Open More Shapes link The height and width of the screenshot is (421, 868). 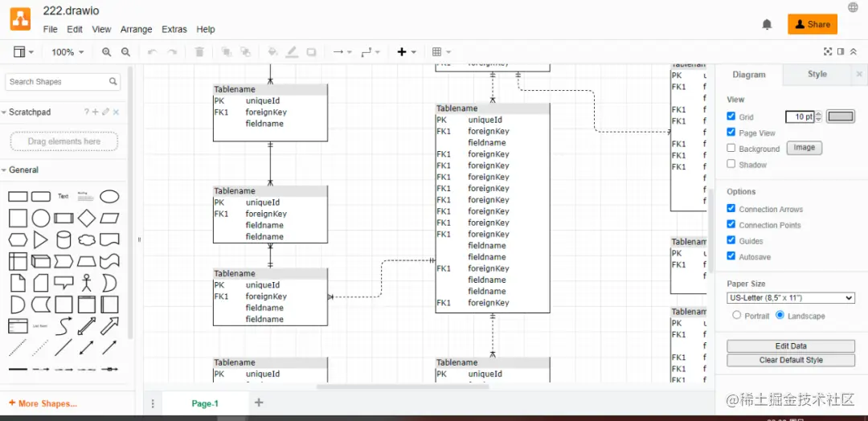[43, 403]
